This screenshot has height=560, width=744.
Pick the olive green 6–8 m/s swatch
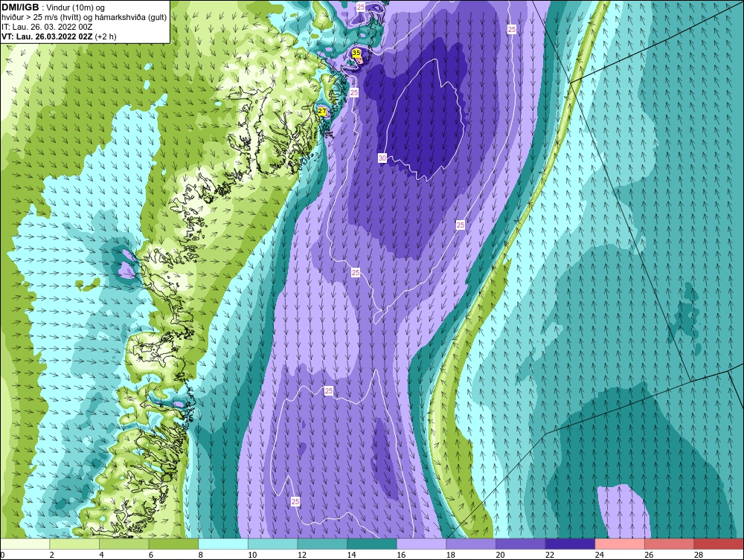click(x=173, y=544)
